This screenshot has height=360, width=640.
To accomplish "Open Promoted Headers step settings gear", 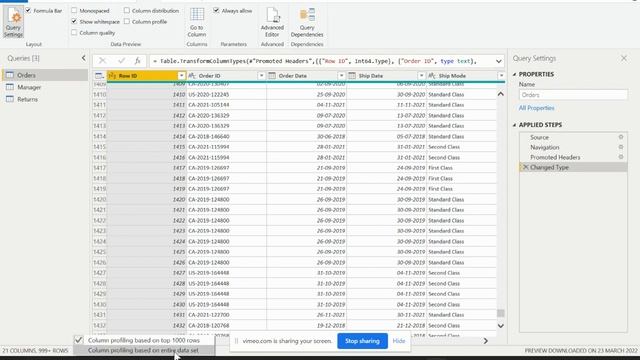I will coord(621,157).
